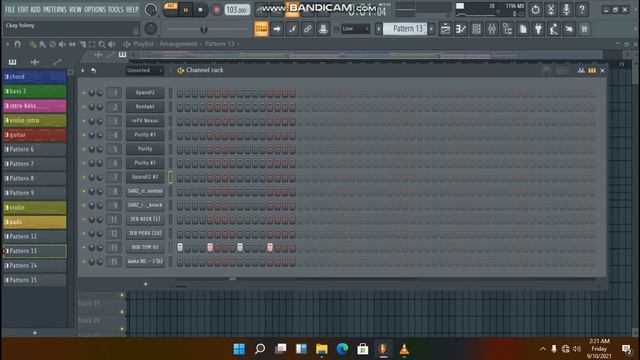The height and width of the screenshot is (360, 640).
Task: Open the PATTERNS menu
Action: pos(55,9)
